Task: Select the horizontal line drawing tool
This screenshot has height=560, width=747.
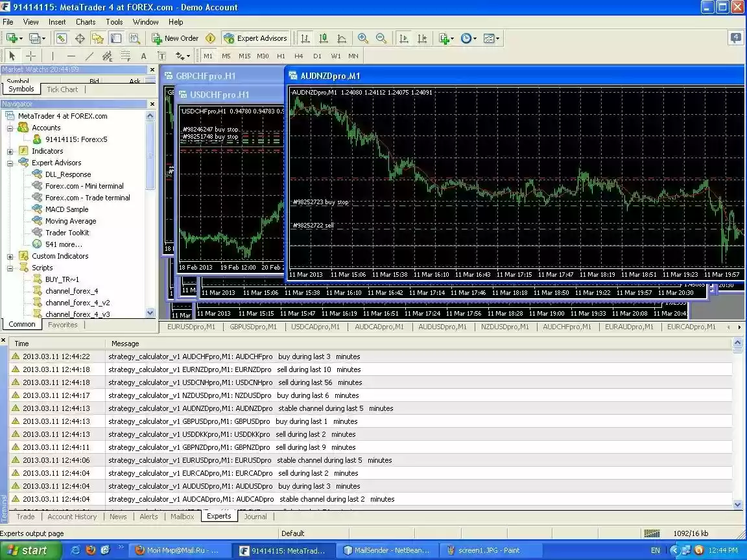Action: click(71, 56)
